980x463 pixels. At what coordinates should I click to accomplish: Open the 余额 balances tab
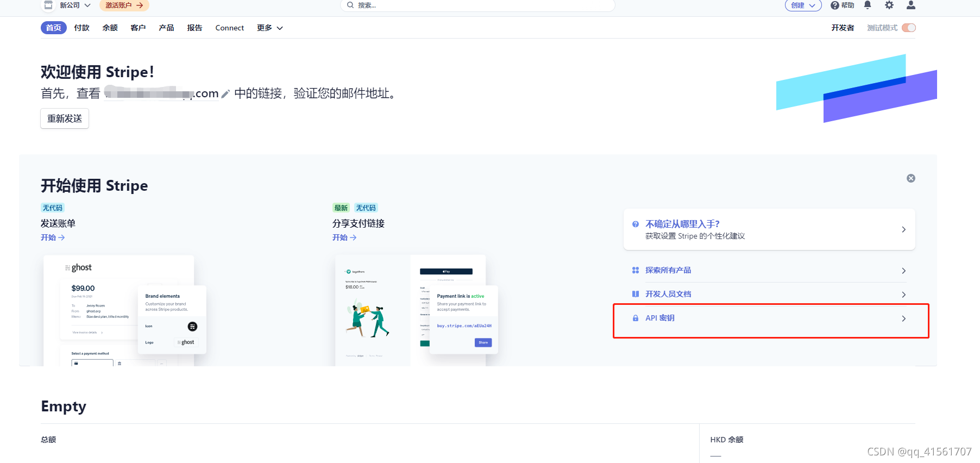pos(110,28)
